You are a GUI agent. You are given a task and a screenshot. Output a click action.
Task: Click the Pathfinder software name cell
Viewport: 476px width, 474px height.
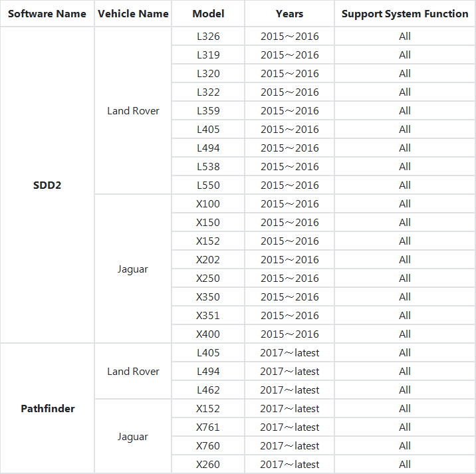point(47,408)
